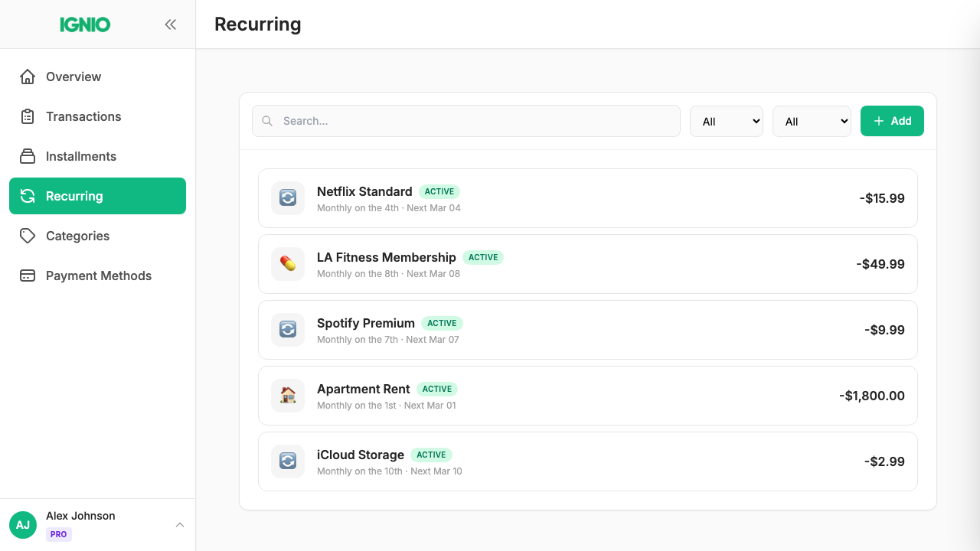Open the Categories page
Image resolution: width=980 pixels, height=551 pixels.
click(77, 236)
